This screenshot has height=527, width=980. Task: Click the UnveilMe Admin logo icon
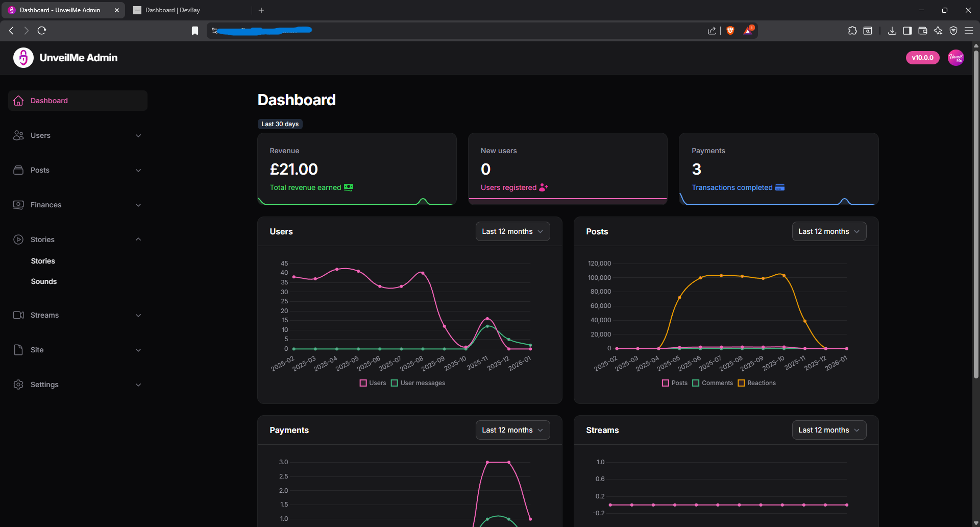click(23, 58)
